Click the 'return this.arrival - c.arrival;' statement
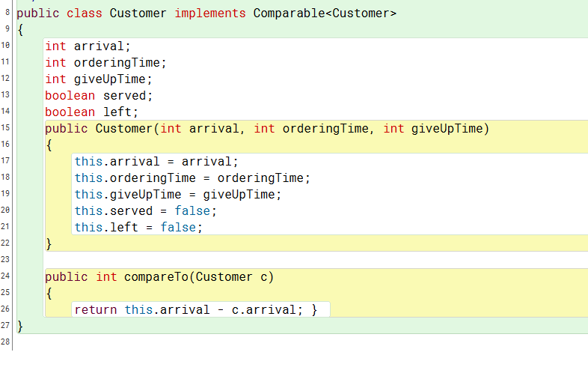Image resolution: width=588 pixels, height=367 pixels. 189,310
